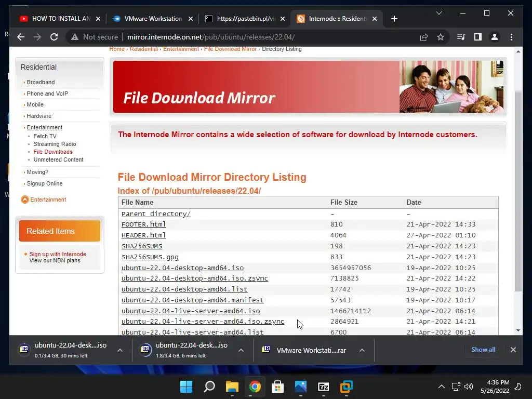Bookmark this page with the star icon
This screenshot has height=399, width=532.
[x=441, y=37]
